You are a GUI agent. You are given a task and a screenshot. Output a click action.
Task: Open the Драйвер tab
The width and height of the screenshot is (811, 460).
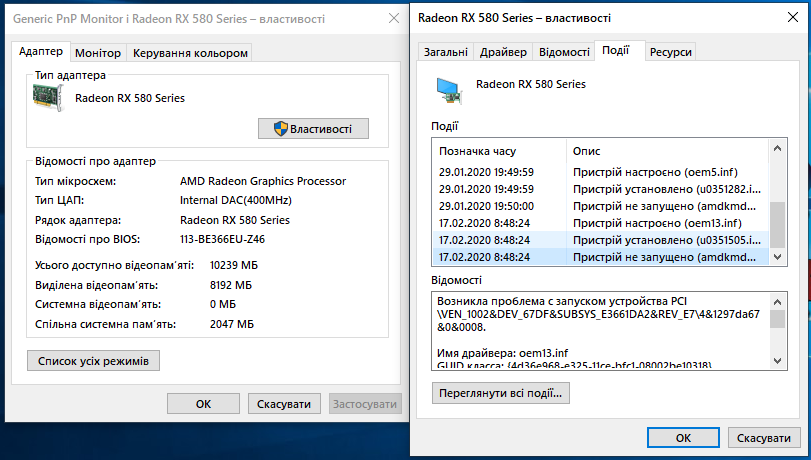click(503, 52)
